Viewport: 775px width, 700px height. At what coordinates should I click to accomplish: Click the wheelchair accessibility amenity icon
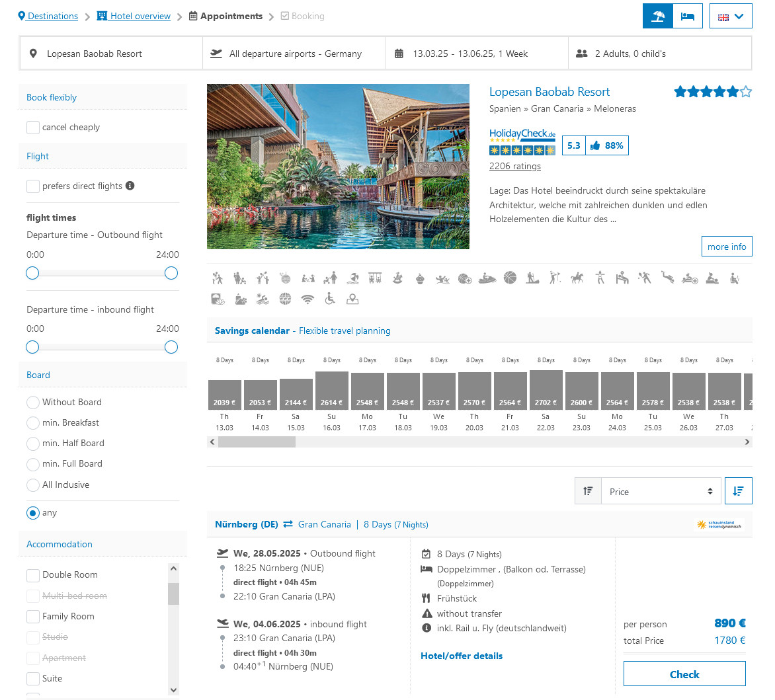tap(330, 298)
